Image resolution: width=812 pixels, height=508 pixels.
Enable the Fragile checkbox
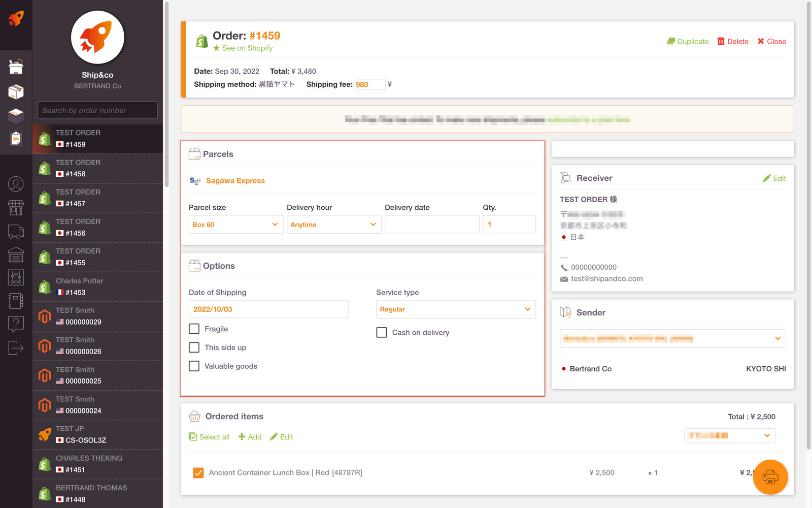point(194,329)
